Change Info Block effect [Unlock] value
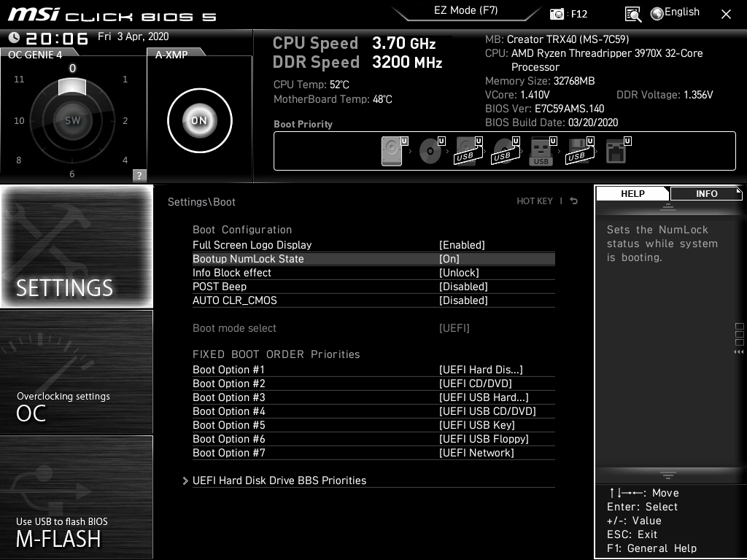Image resolution: width=747 pixels, height=560 pixels. 459,273
